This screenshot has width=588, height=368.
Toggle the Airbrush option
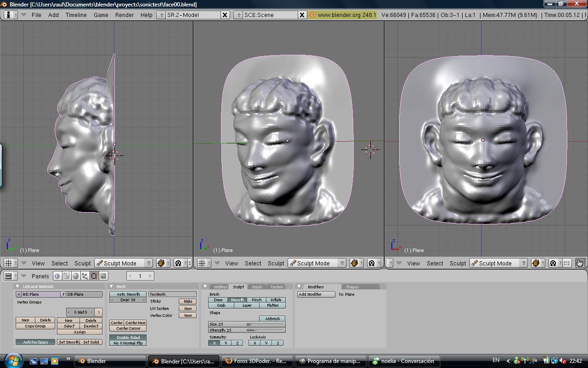pos(272,318)
